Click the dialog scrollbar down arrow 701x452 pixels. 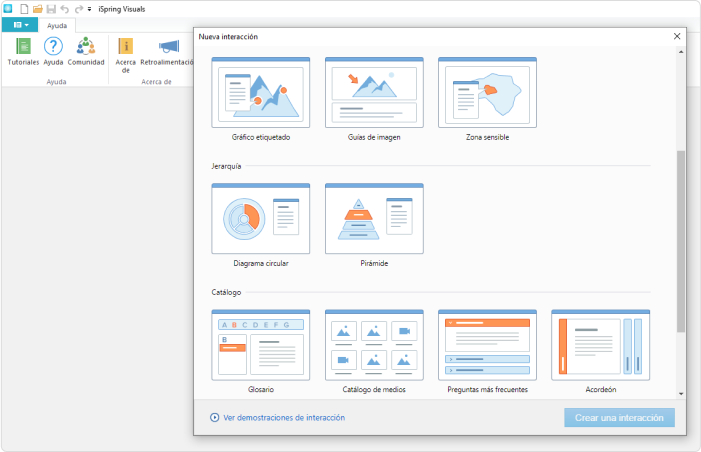681,394
